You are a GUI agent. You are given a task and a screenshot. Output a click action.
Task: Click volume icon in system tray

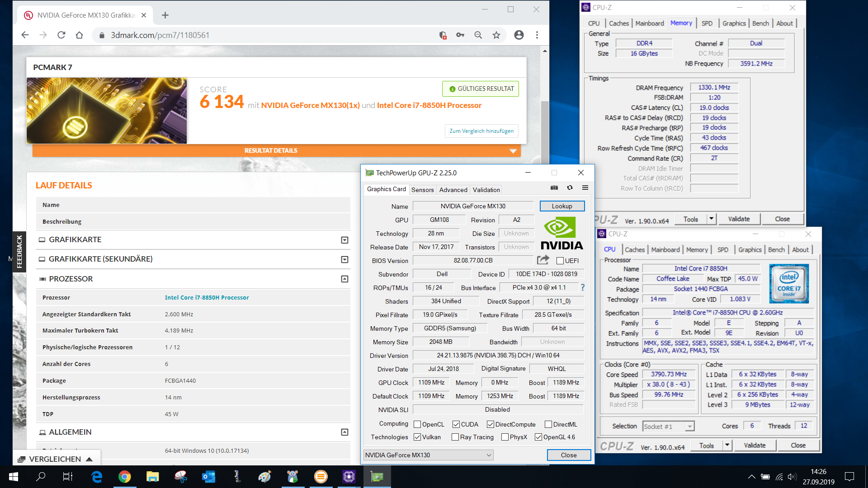(792, 477)
